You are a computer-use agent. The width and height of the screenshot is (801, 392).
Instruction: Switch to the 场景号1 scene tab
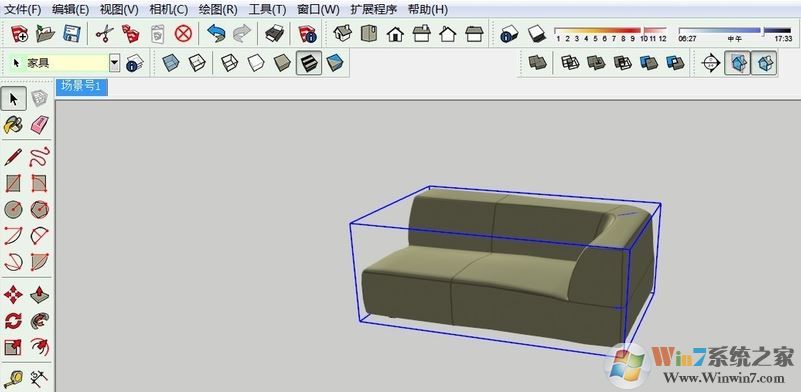click(82, 86)
